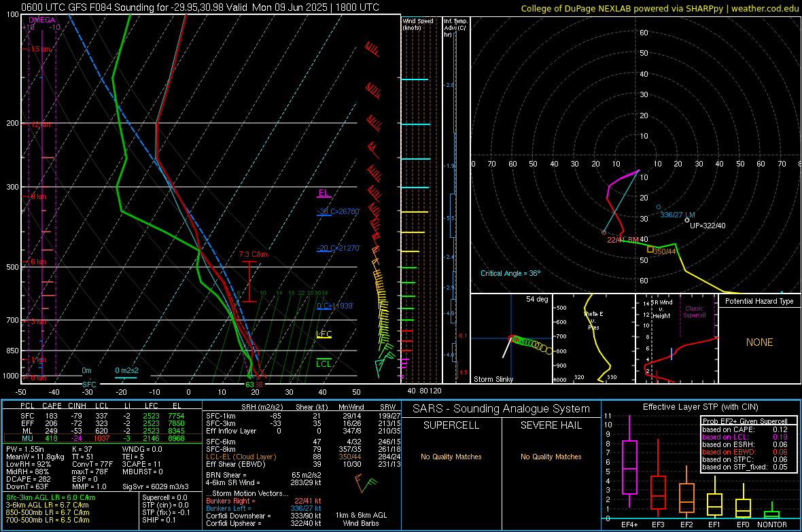Click the '0 m2s2' effective SRH label
This screenshot has width=802, height=532.
pyautogui.click(x=126, y=371)
